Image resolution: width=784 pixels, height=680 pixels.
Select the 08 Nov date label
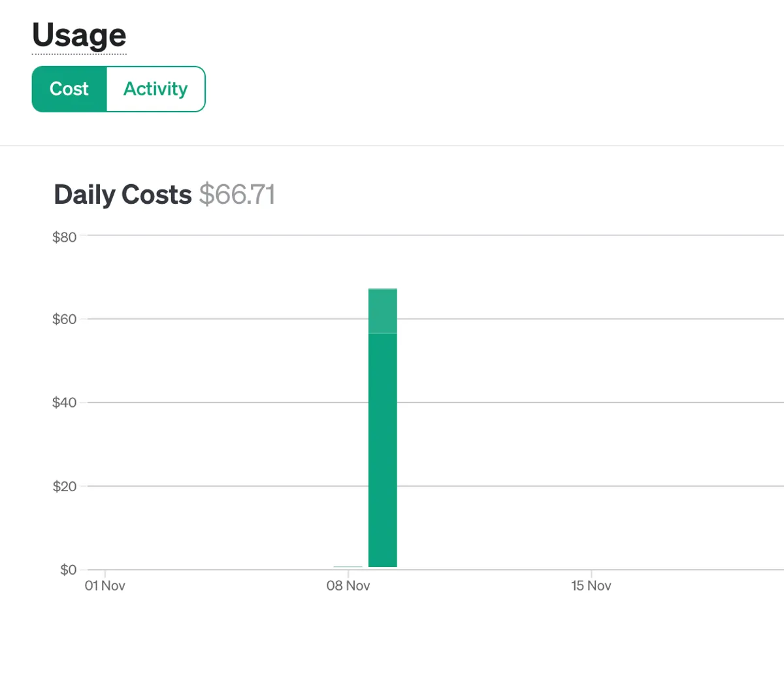(x=348, y=586)
